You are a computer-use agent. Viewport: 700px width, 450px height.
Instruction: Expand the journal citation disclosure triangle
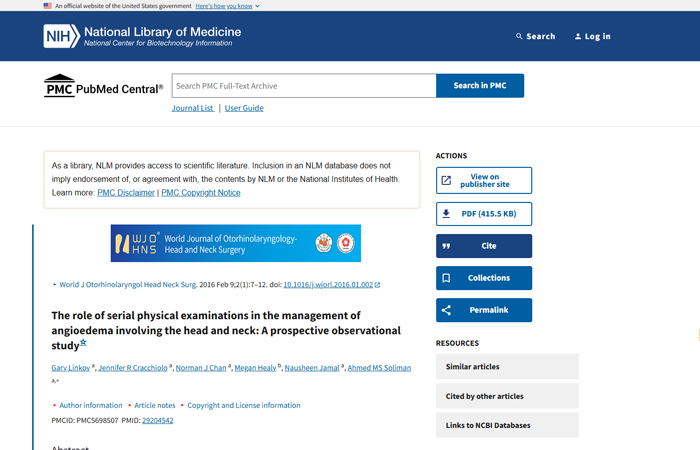click(54, 284)
